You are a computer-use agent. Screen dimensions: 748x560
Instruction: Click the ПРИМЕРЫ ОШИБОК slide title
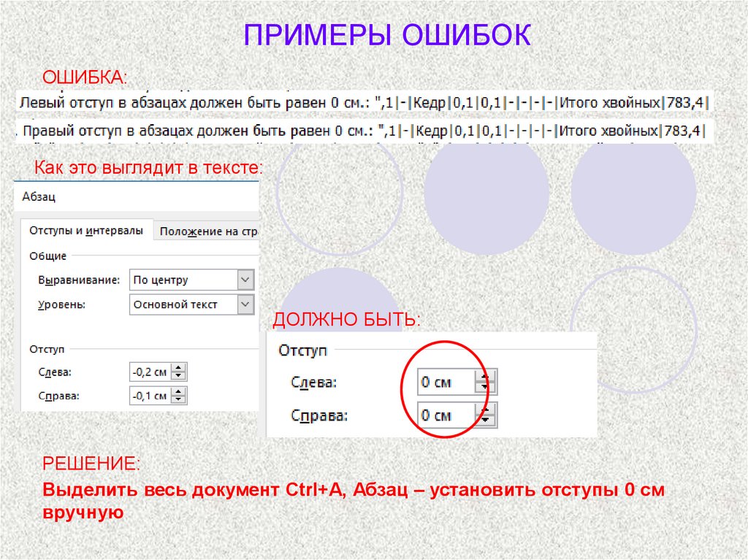point(386,35)
